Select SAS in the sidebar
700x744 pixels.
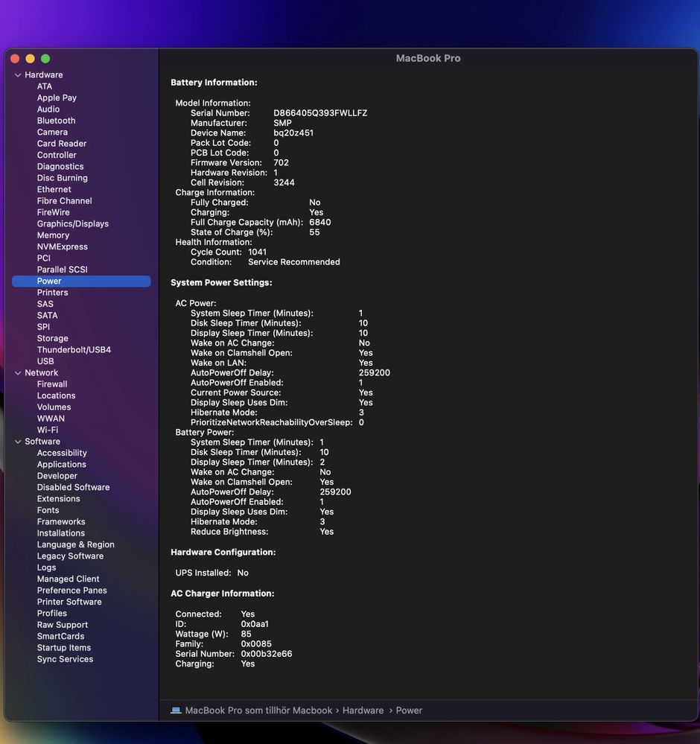[45, 304]
